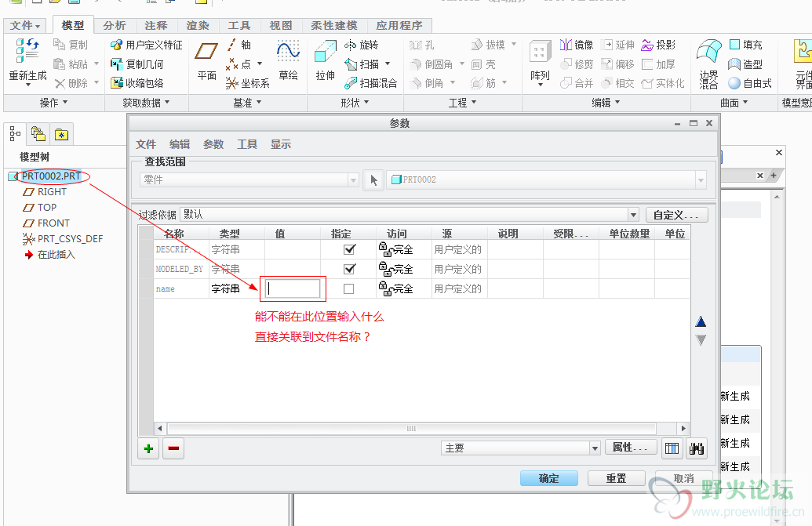This screenshot has width=812, height=526.
Task: Click the 属性... button
Action: [631, 447]
